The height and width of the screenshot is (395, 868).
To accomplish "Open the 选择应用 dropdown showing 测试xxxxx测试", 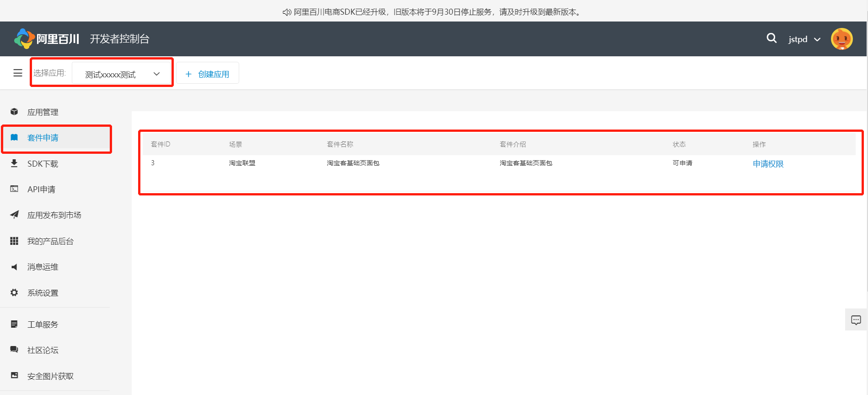I will [x=122, y=74].
